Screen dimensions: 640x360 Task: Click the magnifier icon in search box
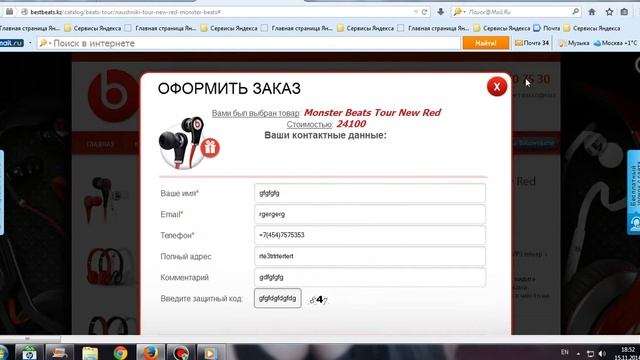576,12
